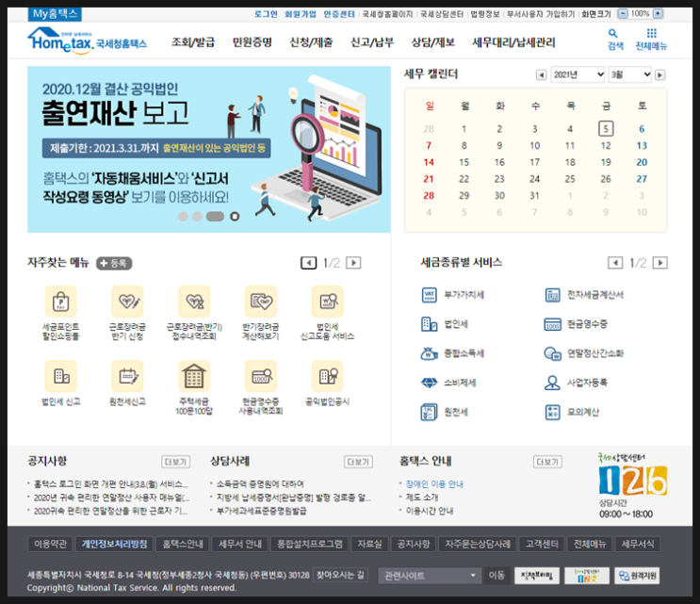Click the 회원가입 link
Image resolution: width=700 pixels, height=604 pixels.
coord(300,14)
